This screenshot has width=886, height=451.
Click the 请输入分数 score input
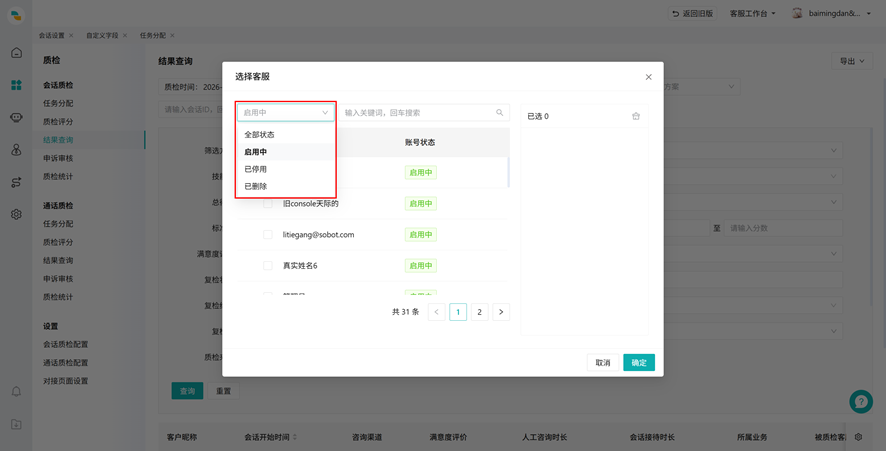pyautogui.click(x=783, y=228)
